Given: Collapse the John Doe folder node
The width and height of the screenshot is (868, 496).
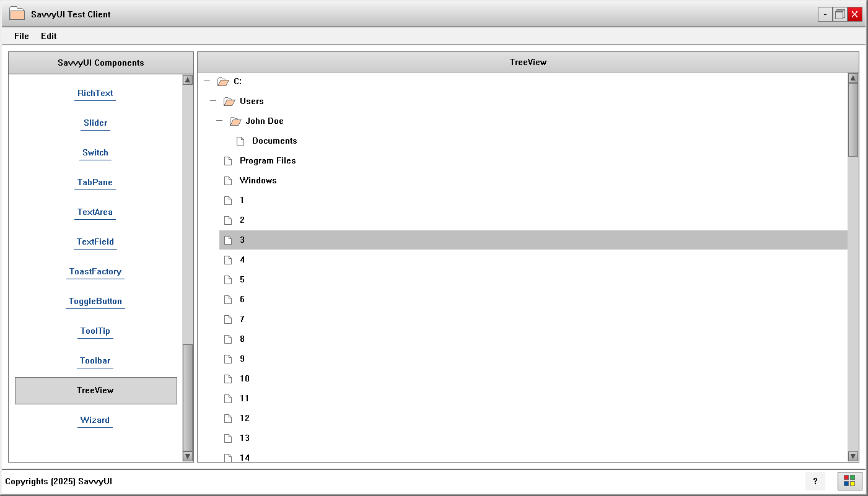Looking at the screenshot, I should [219, 121].
